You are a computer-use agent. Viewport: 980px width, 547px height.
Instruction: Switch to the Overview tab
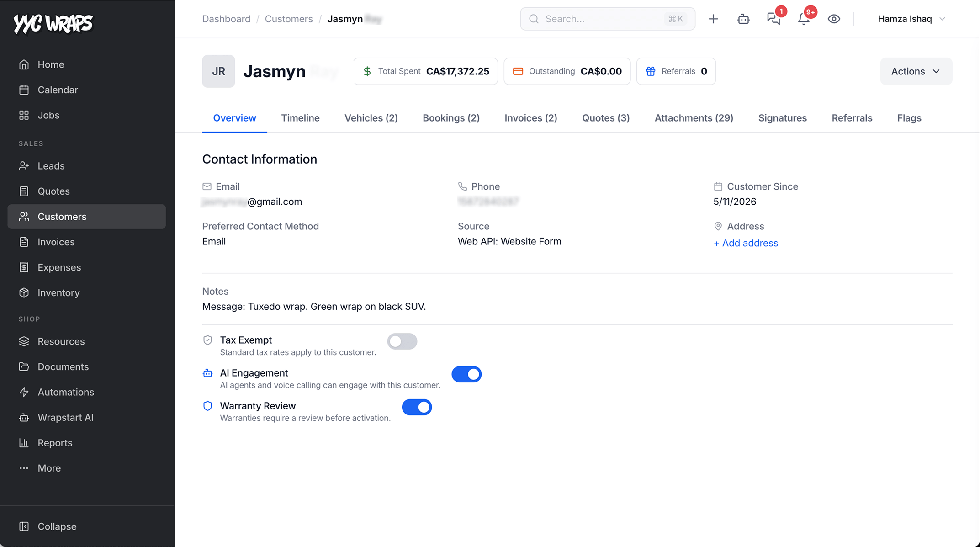tap(234, 118)
